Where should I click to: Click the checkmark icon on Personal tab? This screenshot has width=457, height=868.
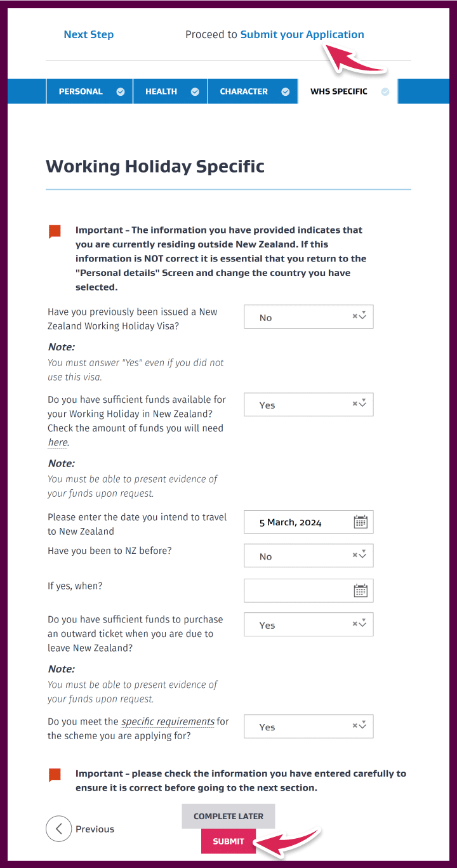point(121,91)
